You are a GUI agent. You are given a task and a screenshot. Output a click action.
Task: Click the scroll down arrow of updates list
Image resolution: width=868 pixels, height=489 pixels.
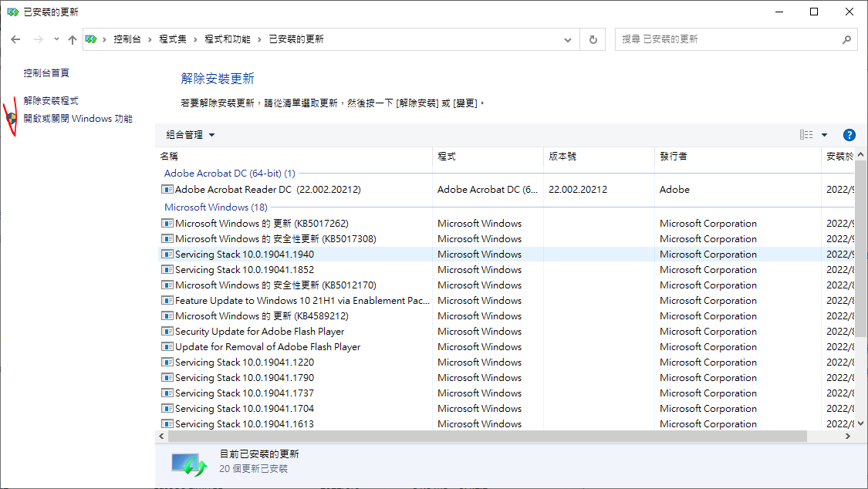click(860, 423)
